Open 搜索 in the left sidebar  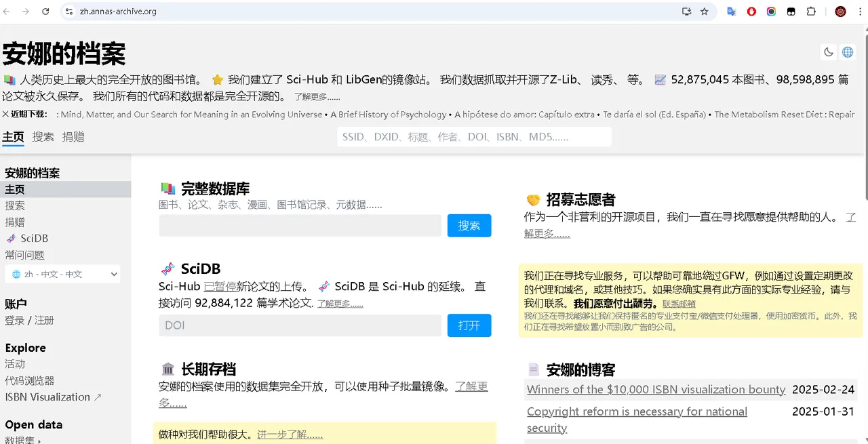[15, 205]
